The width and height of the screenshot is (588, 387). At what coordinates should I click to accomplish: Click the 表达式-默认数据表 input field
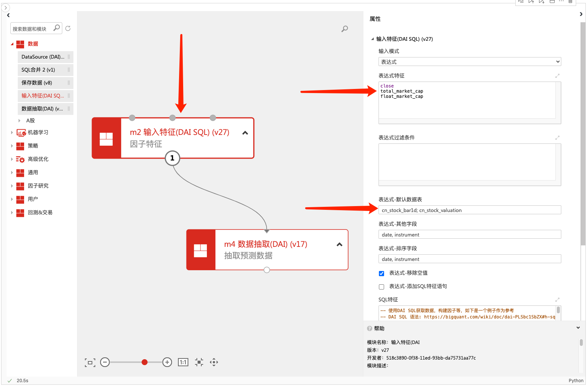click(x=469, y=210)
